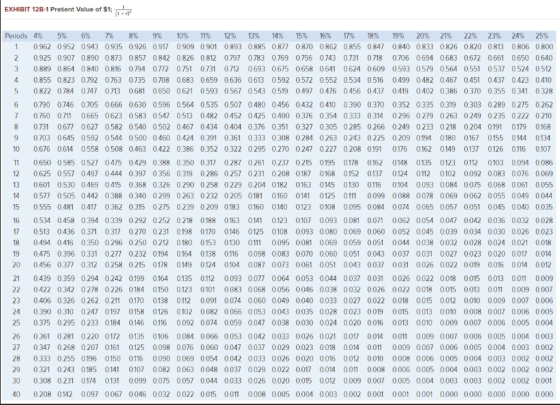Select the period 40 row label
The width and height of the screenshot is (560, 405).
[x=16, y=394]
